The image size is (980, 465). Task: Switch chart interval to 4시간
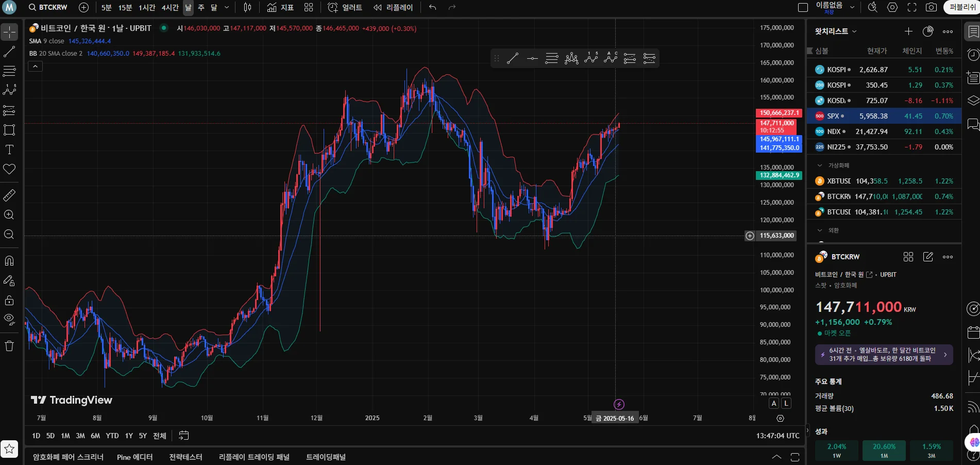point(170,7)
